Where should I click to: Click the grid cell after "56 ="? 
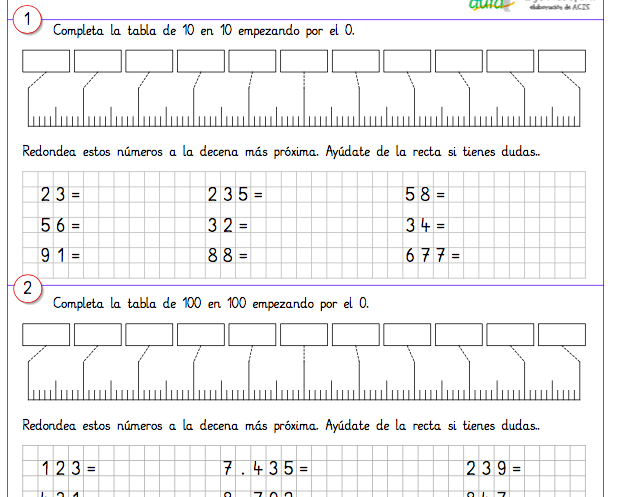pos(91,226)
